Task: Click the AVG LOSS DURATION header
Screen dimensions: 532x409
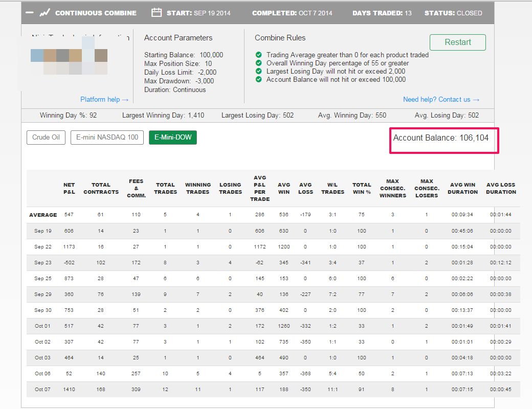Action: 501,188
